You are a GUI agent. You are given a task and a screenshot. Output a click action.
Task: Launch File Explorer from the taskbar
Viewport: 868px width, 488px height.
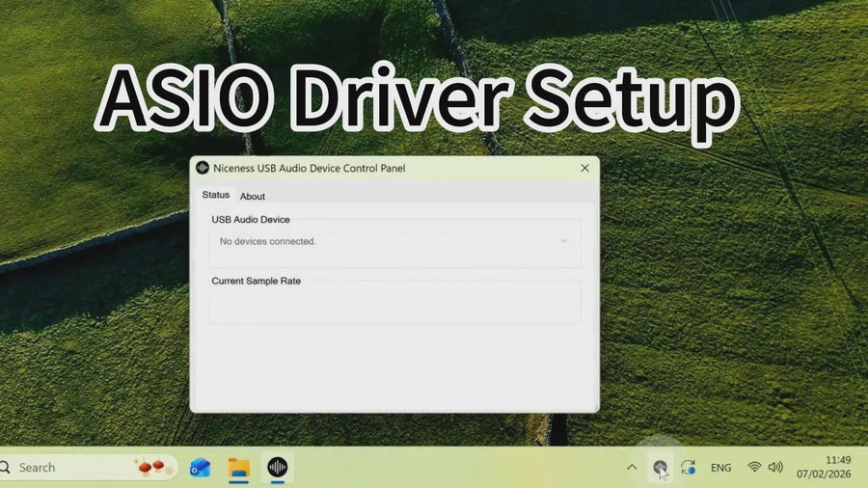(239, 468)
